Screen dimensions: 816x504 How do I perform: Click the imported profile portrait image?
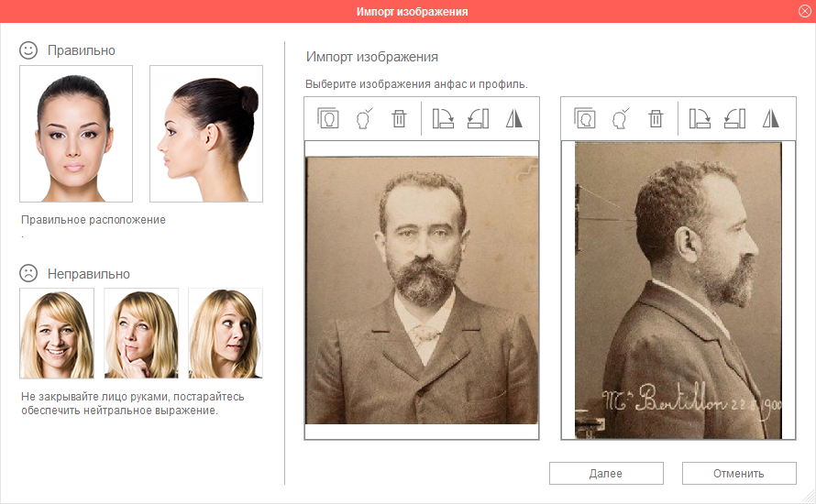678,290
